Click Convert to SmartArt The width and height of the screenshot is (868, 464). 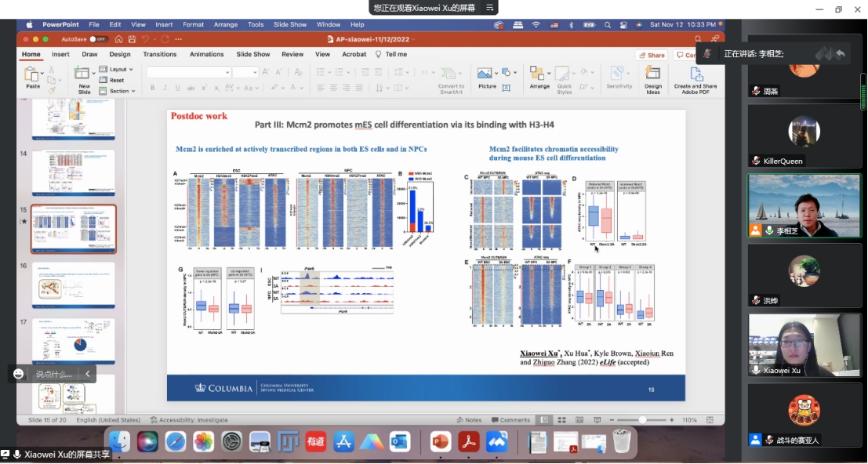click(451, 80)
